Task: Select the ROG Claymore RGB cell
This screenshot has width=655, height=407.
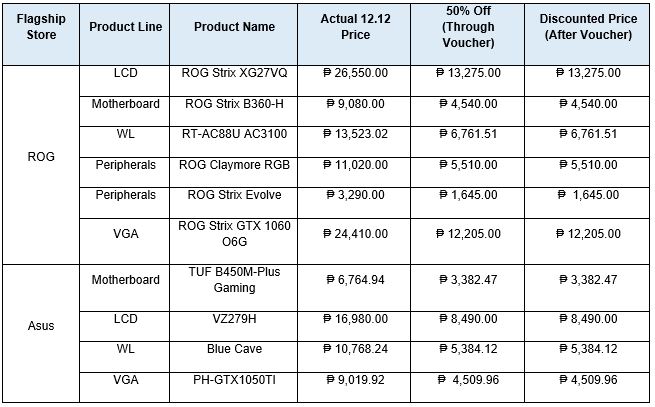Action: click(234, 172)
